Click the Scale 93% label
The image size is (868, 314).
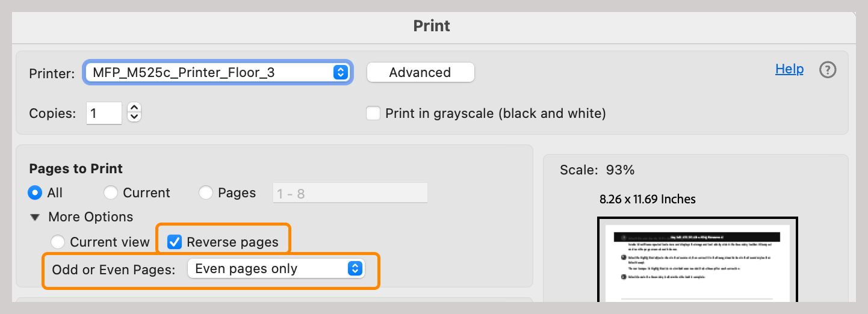(x=597, y=170)
